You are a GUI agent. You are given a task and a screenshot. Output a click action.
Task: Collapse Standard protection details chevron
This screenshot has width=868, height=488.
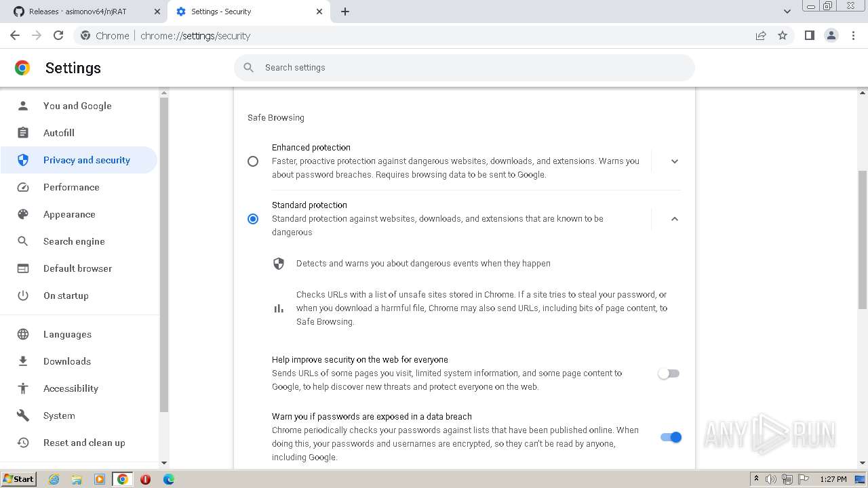(x=674, y=219)
